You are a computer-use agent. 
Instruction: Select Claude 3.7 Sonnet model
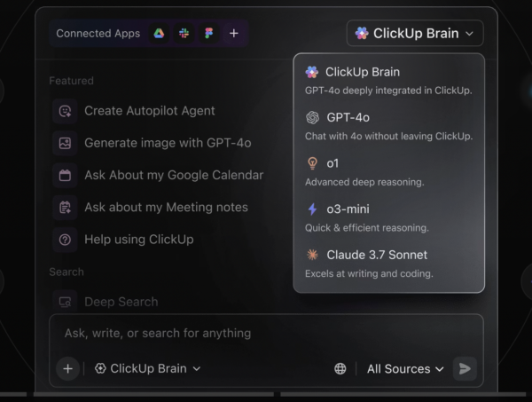(389, 264)
